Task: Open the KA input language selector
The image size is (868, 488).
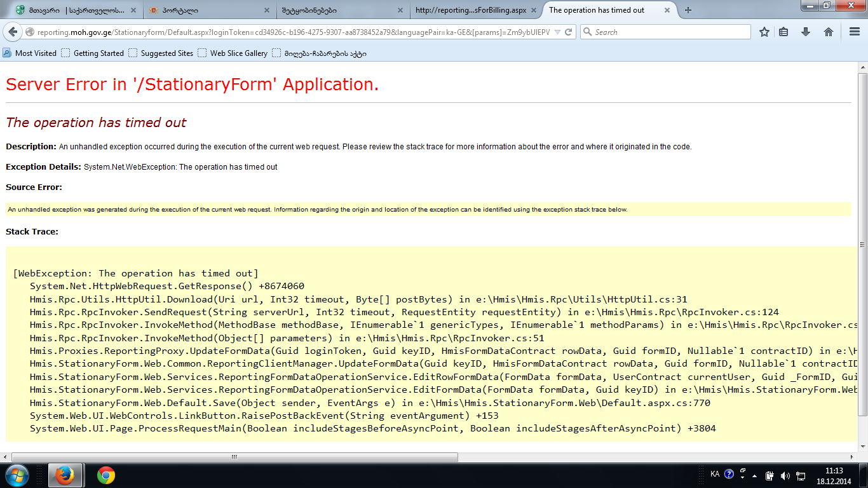Action: [x=715, y=474]
